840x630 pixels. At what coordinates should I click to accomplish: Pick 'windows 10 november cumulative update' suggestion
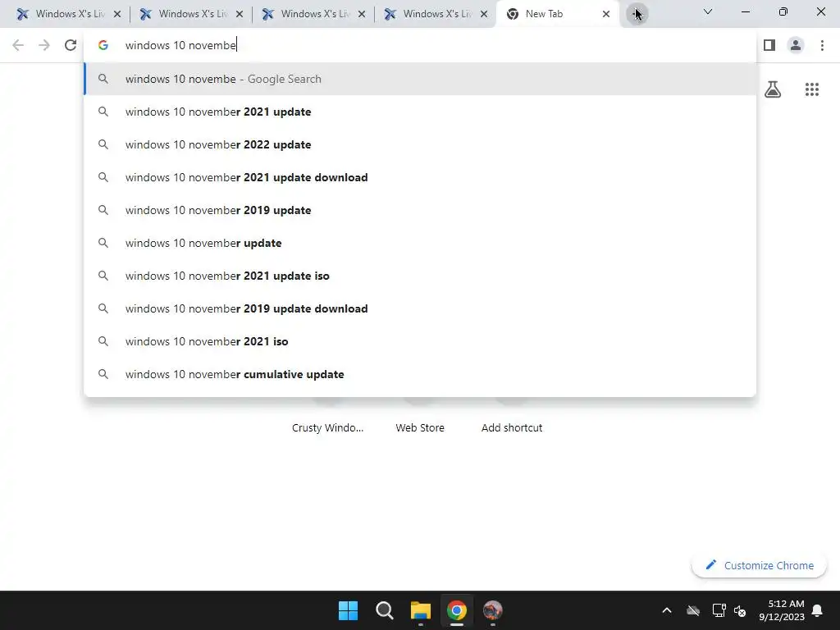[x=420, y=374]
